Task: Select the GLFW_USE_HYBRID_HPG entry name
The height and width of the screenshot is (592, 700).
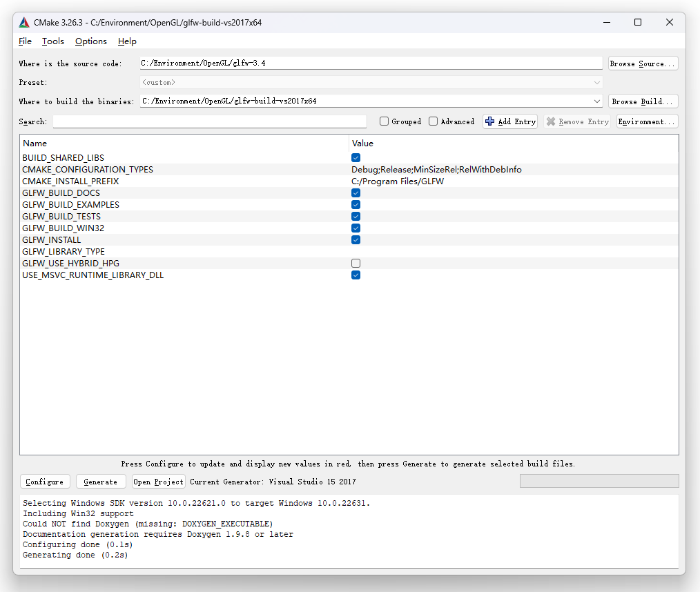Action: click(70, 263)
